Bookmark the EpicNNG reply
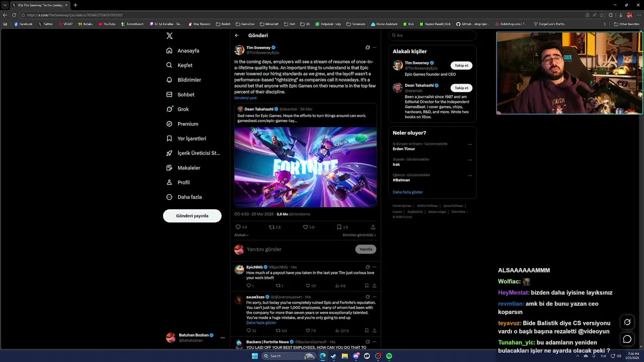 point(366,286)
